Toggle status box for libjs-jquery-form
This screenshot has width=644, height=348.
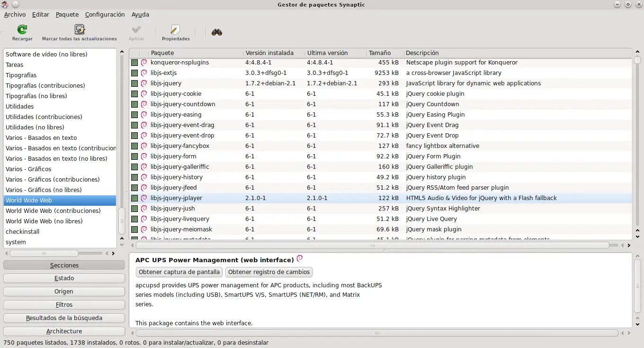(x=134, y=156)
